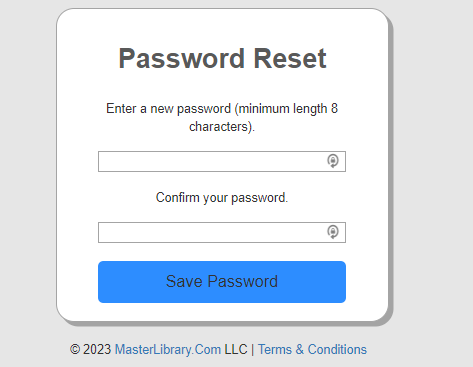
Task: Click the Save Password button
Action: [222, 282]
